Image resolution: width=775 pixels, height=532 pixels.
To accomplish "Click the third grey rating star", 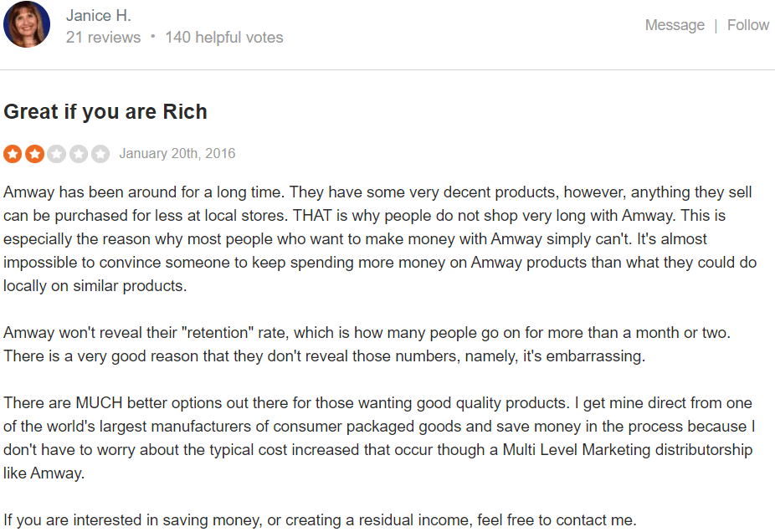I will 56,154.
